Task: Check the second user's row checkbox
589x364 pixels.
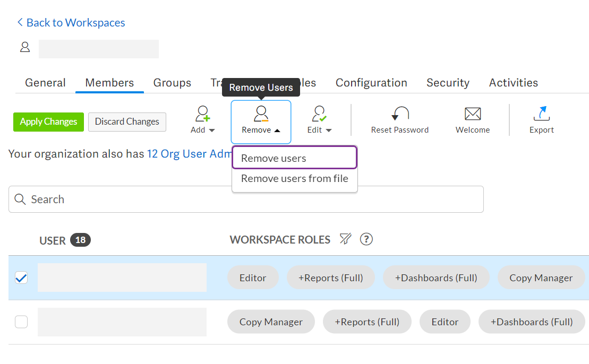Action: click(x=21, y=322)
